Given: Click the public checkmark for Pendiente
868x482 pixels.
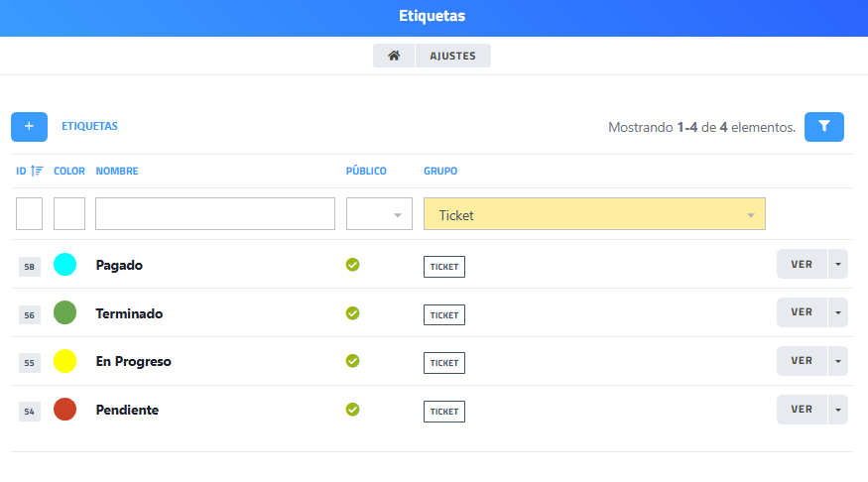Looking at the screenshot, I should tap(352, 410).
